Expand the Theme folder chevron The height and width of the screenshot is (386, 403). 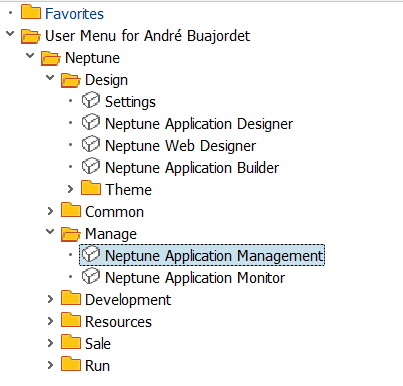coord(70,189)
